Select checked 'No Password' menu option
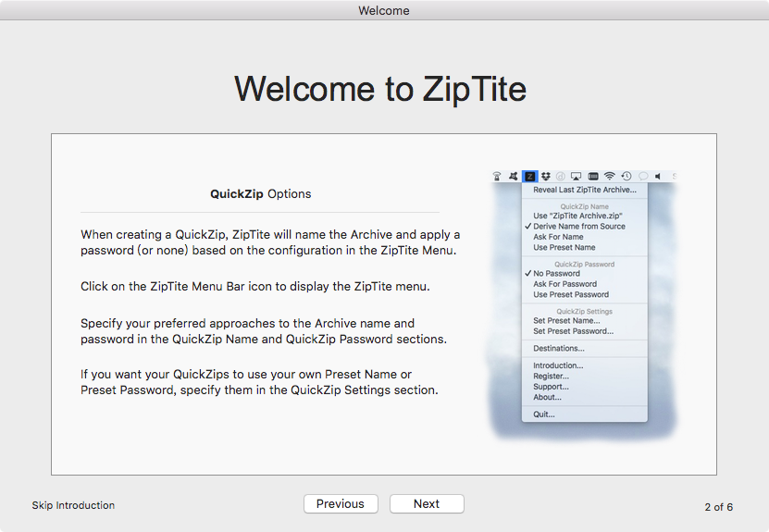 tap(585, 274)
